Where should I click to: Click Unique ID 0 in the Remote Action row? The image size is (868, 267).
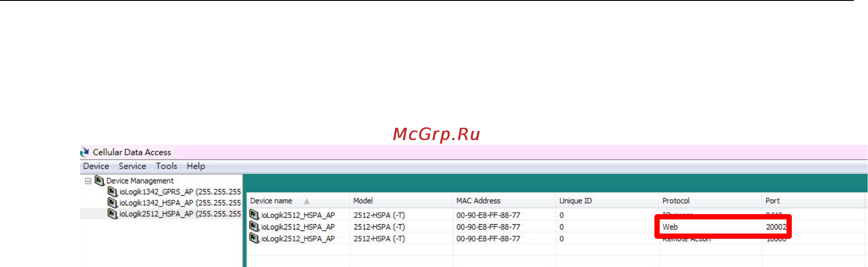(561, 239)
